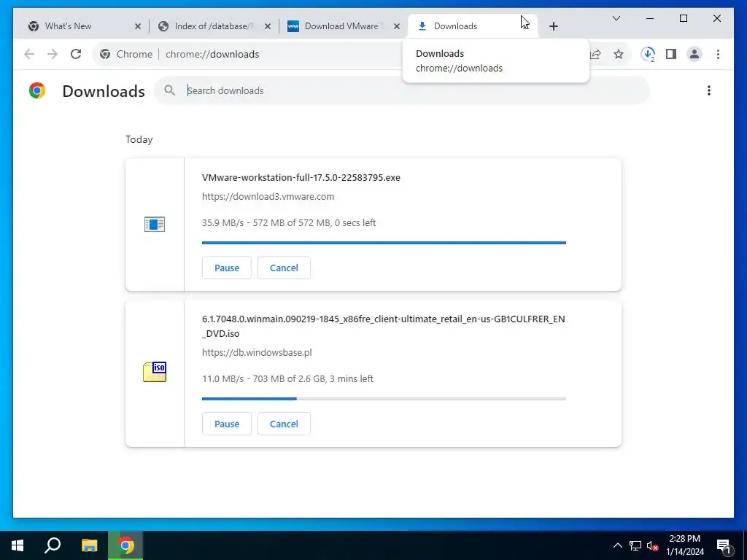Open the network status tray icon
This screenshot has height=560, width=747.
[x=635, y=545]
